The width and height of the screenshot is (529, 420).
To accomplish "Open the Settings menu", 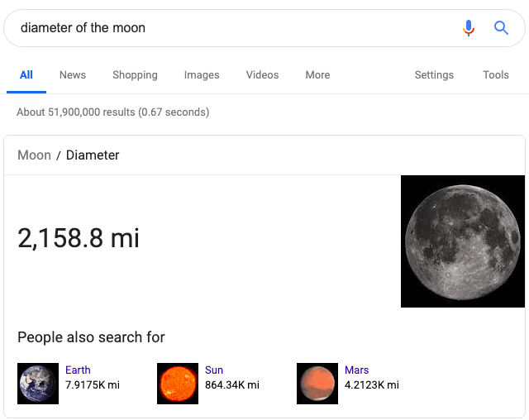I will (x=434, y=75).
